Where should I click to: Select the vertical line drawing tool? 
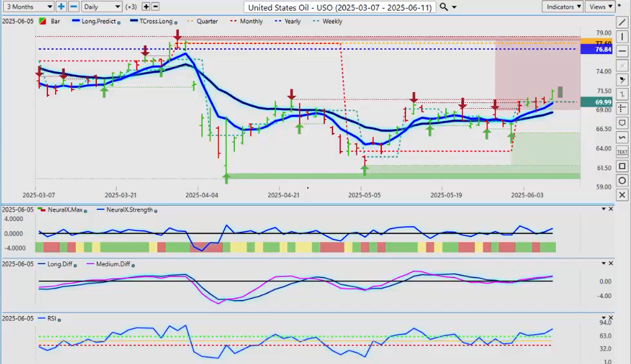(622, 37)
